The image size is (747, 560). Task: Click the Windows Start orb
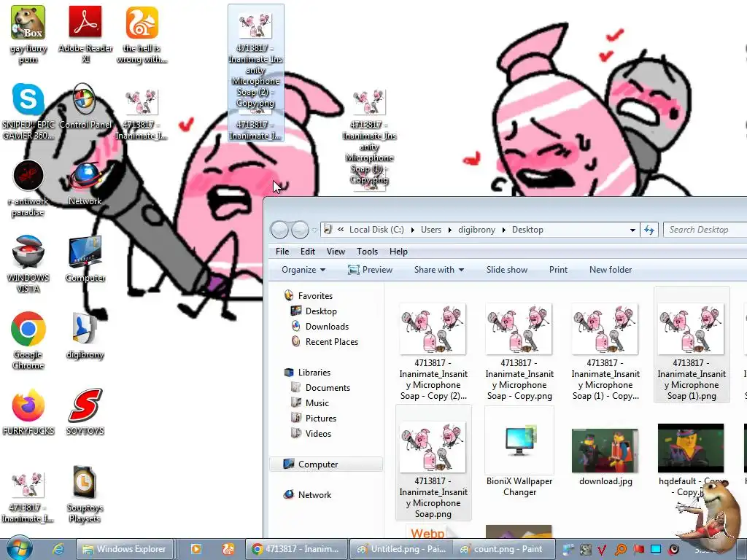coord(19,548)
